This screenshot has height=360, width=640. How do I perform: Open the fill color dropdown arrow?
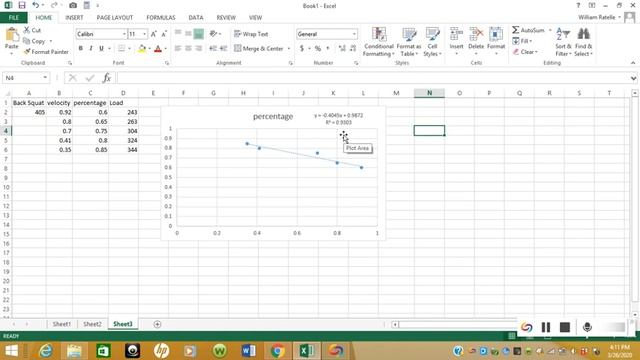149,49
